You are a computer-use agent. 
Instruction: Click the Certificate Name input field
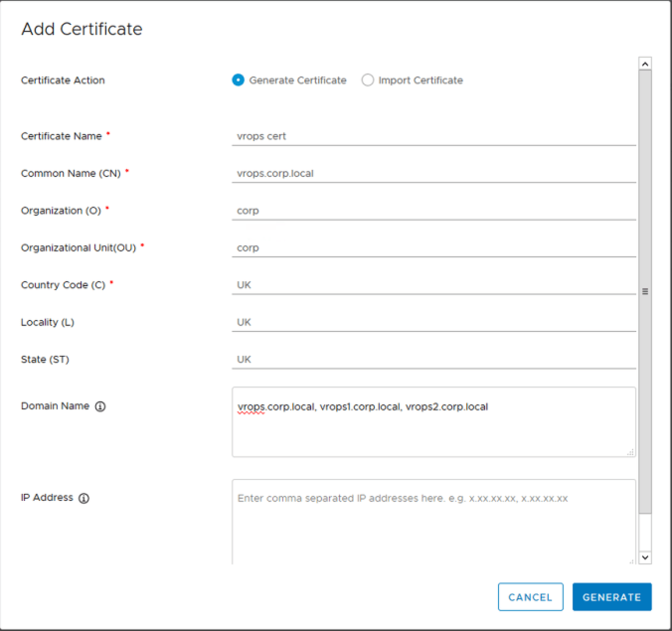(433, 135)
